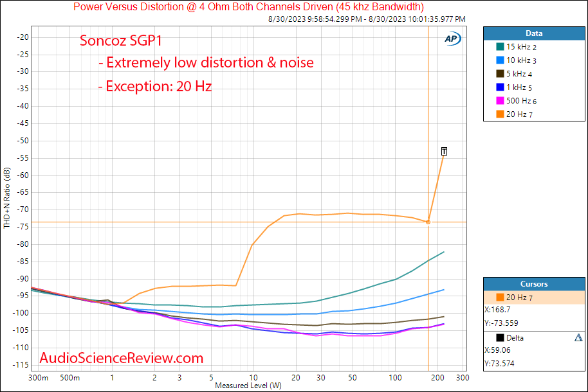Click the black swatch beside Delta
The width and height of the screenshot is (588, 392).
click(500, 337)
